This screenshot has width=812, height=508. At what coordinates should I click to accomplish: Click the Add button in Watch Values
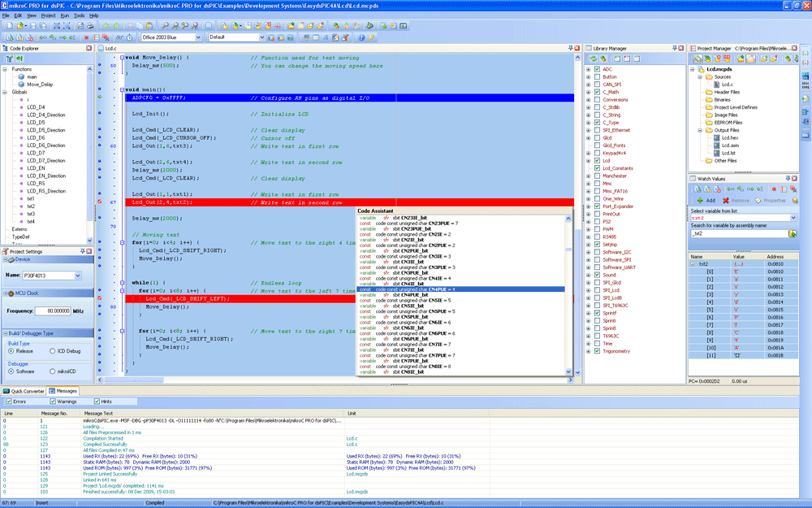pyautogui.click(x=706, y=201)
